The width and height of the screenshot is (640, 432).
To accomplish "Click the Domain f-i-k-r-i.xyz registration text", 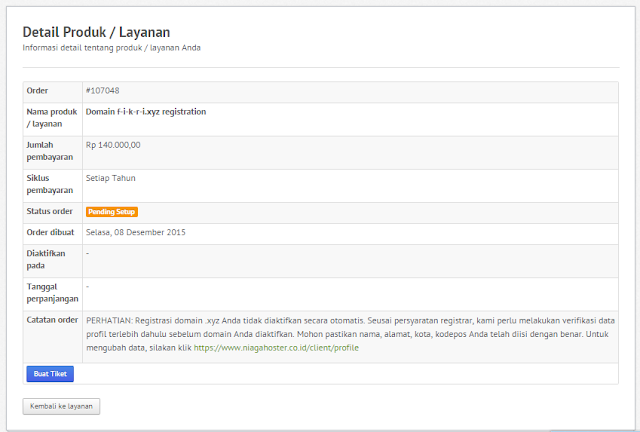I will pyautogui.click(x=146, y=112).
